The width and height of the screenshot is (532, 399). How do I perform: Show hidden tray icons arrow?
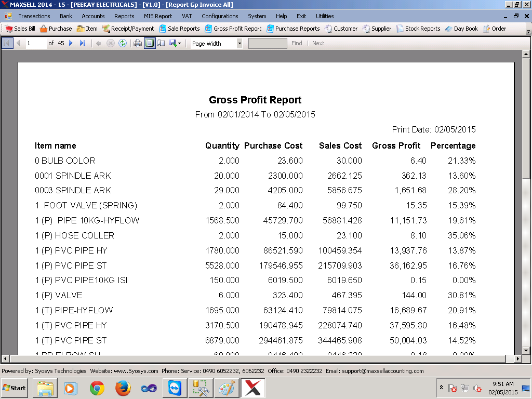[x=441, y=388]
